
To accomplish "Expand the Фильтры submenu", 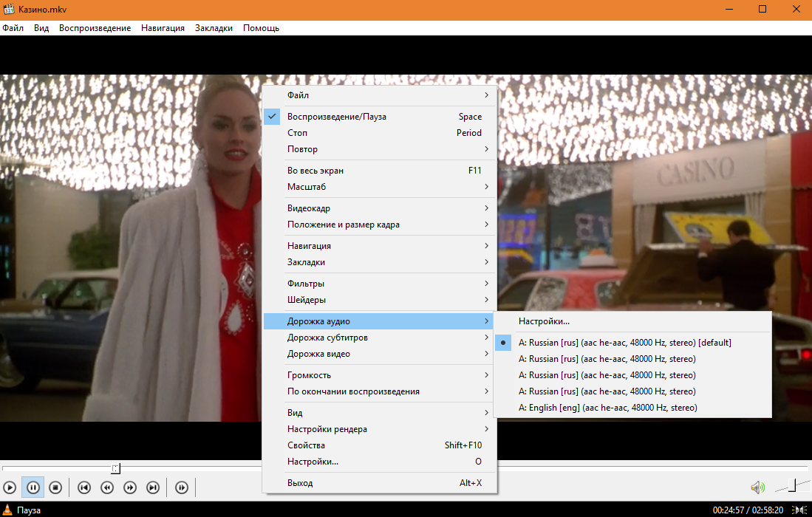I will 380,284.
